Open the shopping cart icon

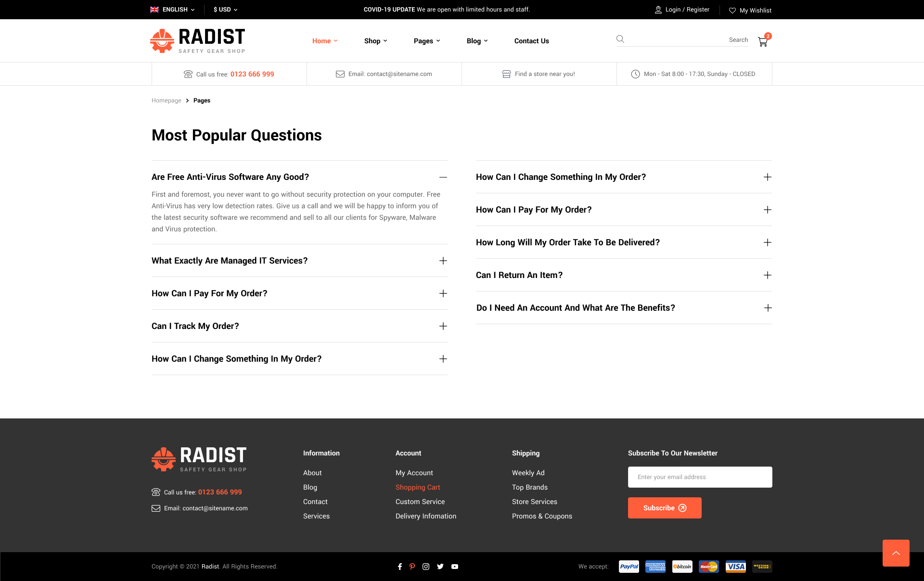[x=763, y=42]
